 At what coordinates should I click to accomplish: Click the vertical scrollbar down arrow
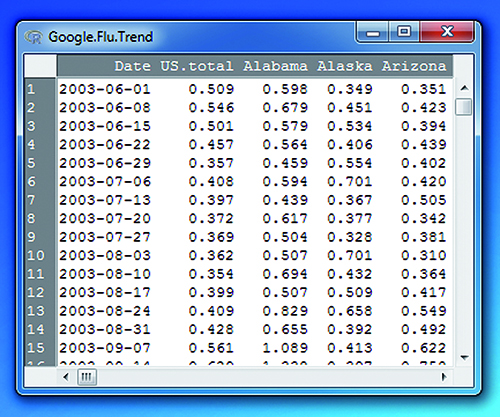click(x=464, y=358)
